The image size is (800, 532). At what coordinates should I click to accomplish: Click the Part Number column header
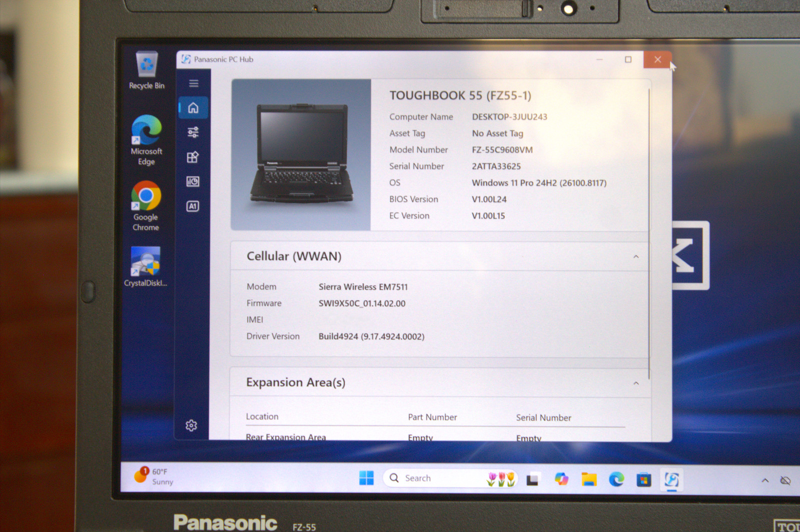432,417
